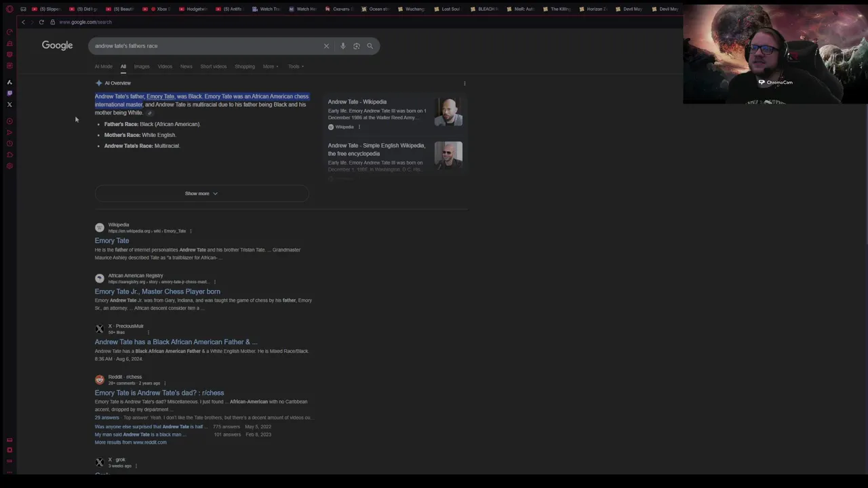Open options dots beside X grok result

(136, 466)
